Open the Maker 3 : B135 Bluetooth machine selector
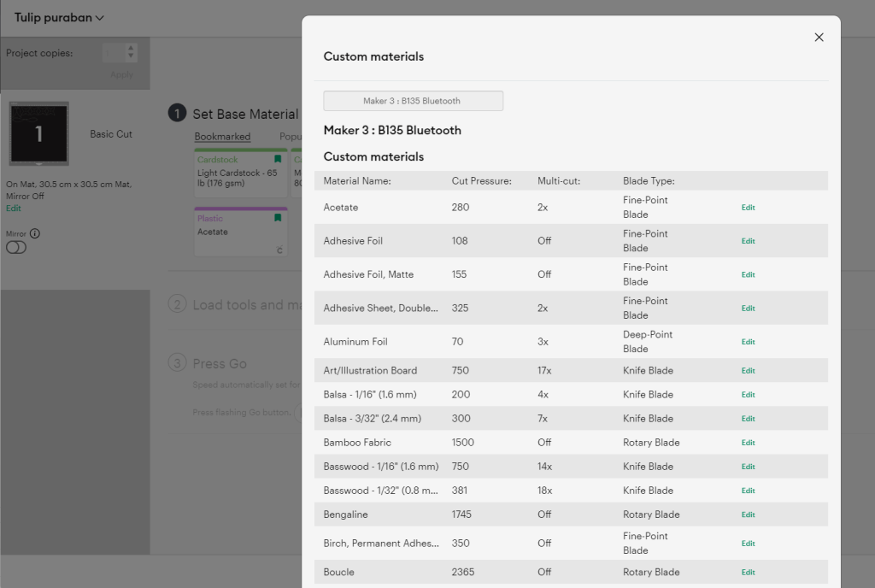 [x=413, y=100]
